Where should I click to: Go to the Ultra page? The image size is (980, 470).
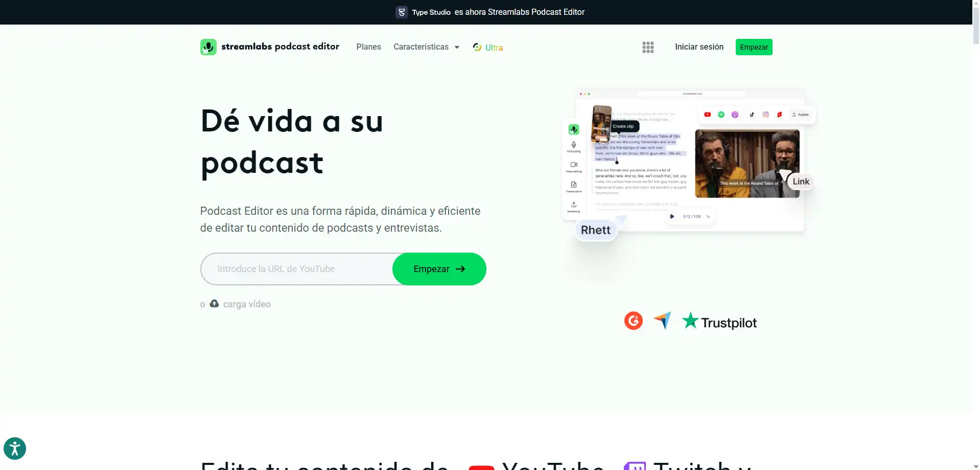(488, 47)
